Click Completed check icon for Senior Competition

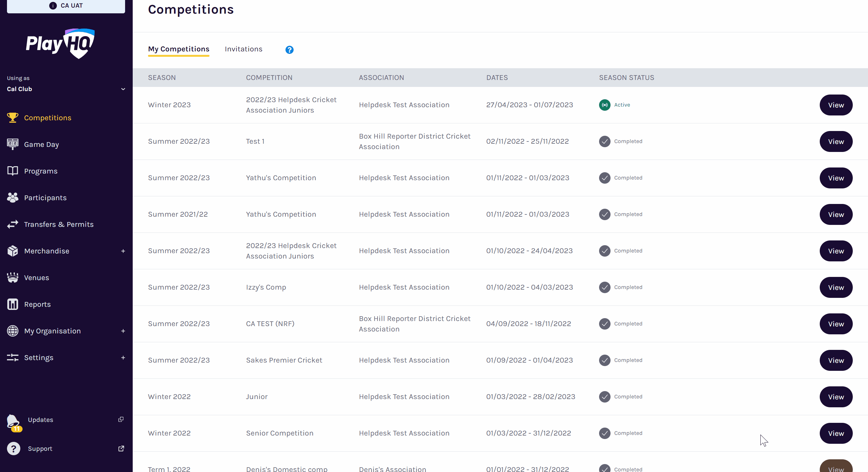605,433
